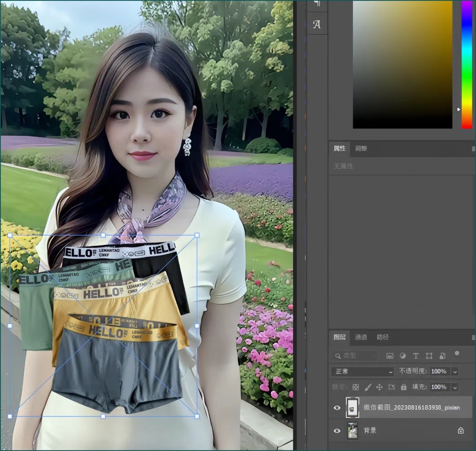Viewport: 476px width, 451px height.
Task: Open the 路径 tab
Action: [383, 337]
